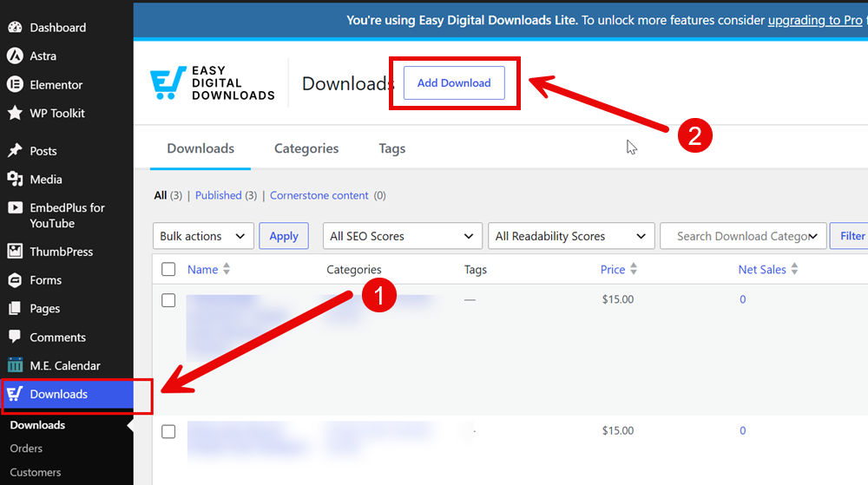Click the Media library icon
Viewport: 868px width, 485px height.
[15, 180]
